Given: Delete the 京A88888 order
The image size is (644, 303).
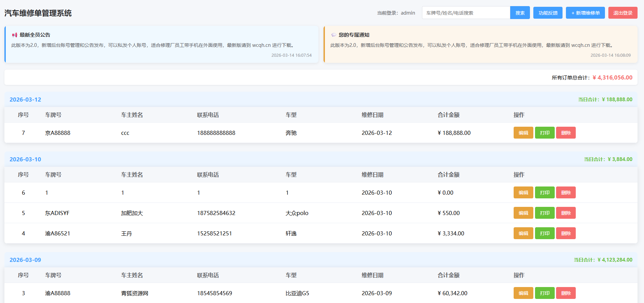Looking at the screenshot, I should coord(566,133).
